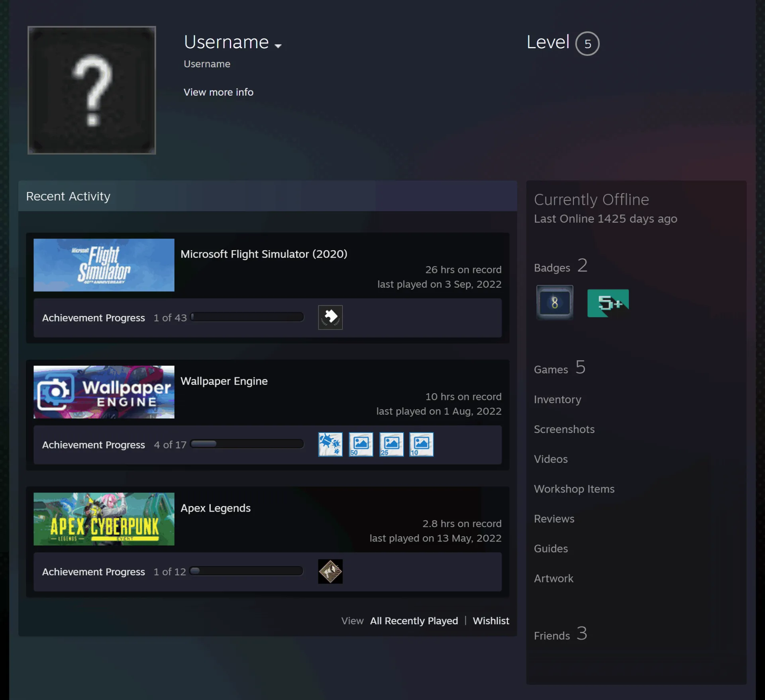Open All Recently Played games
Viewport: 765px width, 700px height.
(414, 621)
